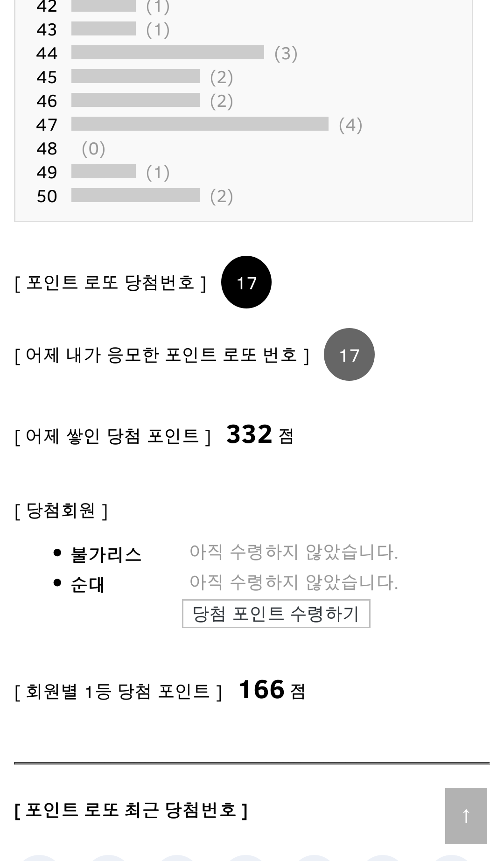Click the bar for number 46
The height and width of the screenshot is (861, 504).
click(135, 100)
